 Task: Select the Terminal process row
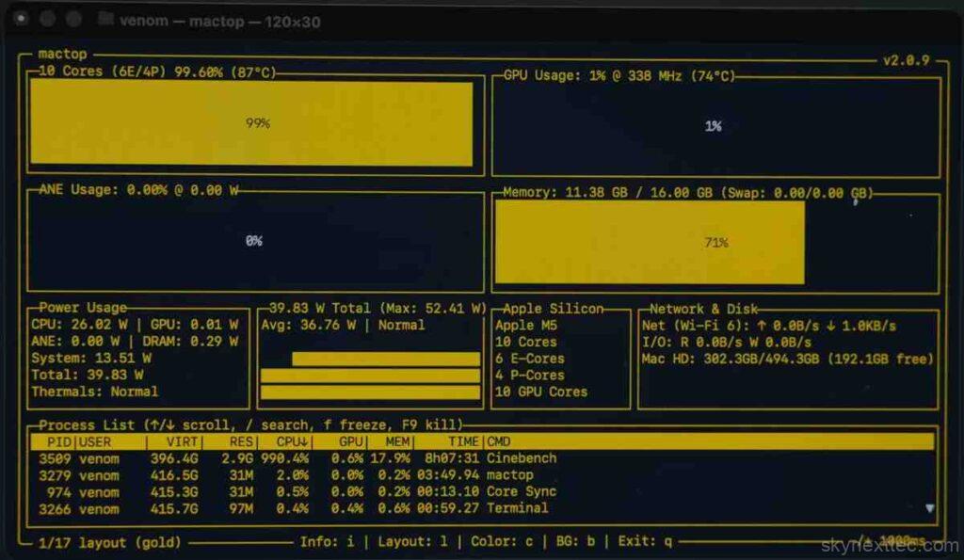(x=517, y=508)
